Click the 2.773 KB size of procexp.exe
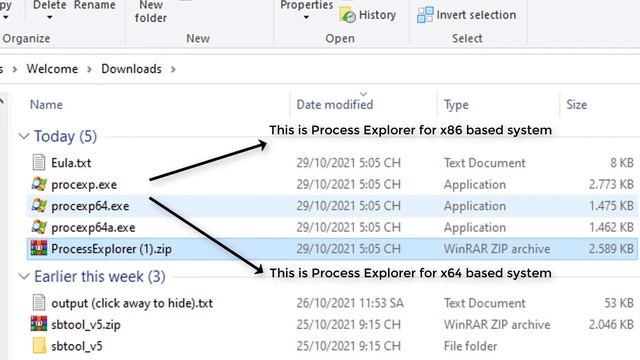Image resolution: width=640 pixels, height=360 pixels. (611, 184)
